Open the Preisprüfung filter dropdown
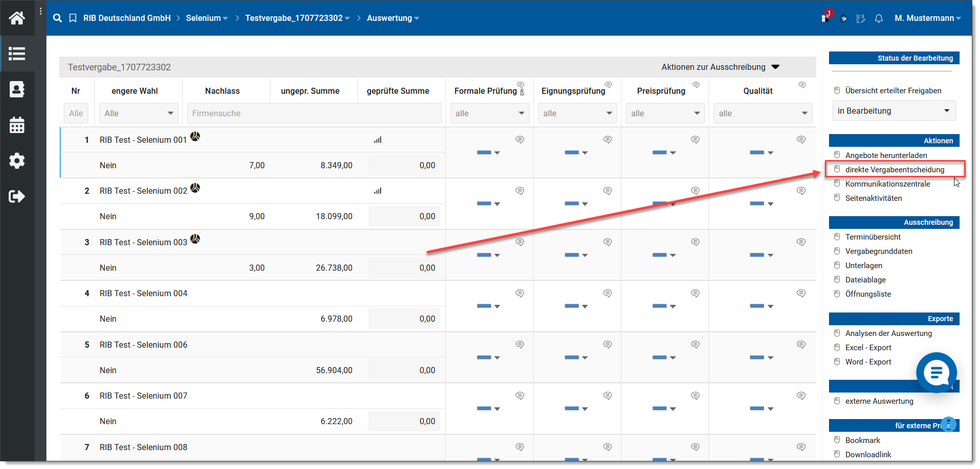 (x=665, y=113)
